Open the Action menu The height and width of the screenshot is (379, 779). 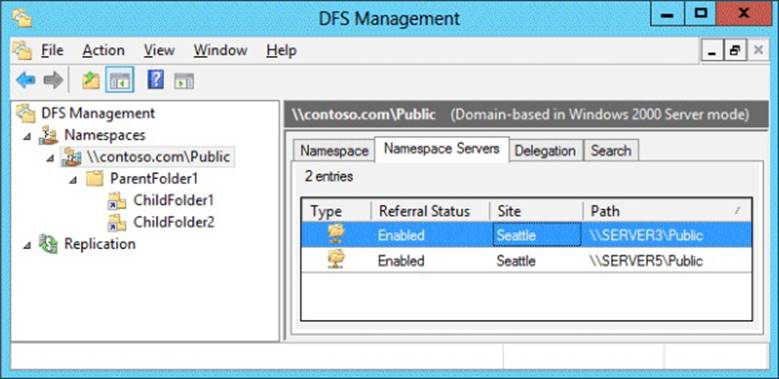[103, 50]
